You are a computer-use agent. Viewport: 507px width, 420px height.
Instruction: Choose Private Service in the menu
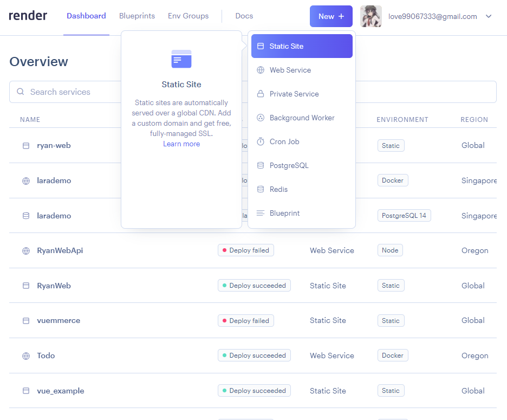pos(302,94)
